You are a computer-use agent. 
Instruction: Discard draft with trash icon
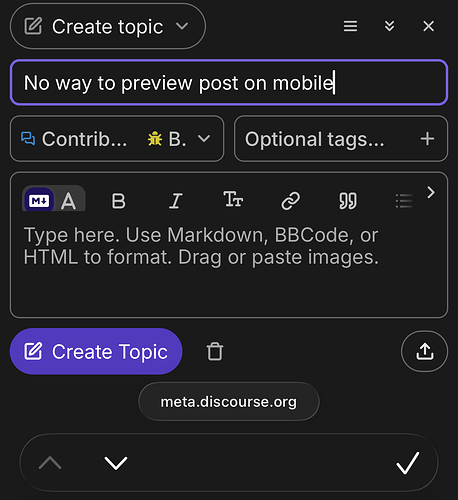click(215, 352)
